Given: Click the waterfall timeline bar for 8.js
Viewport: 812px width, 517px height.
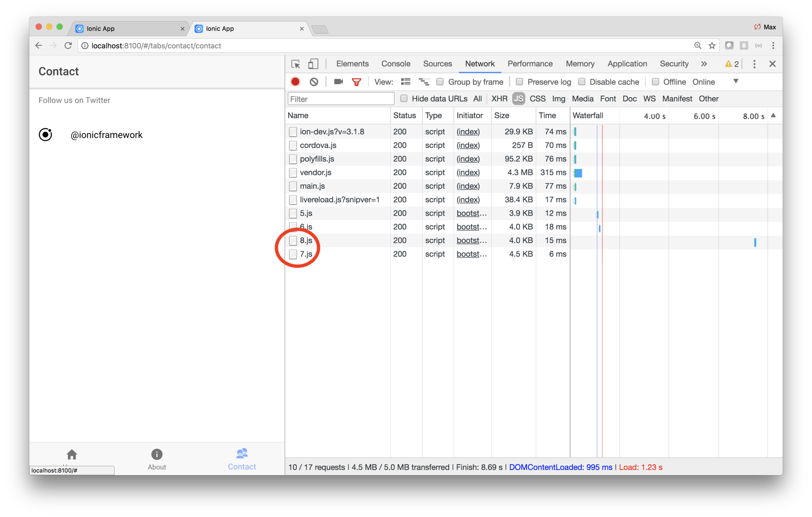Looking at the screenshot, I should point(755,242).
